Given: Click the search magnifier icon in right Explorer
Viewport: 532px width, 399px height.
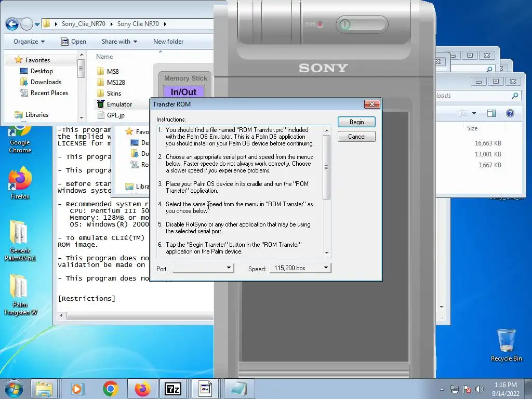Looking at the screenshot, I should [x=515, y=96].
